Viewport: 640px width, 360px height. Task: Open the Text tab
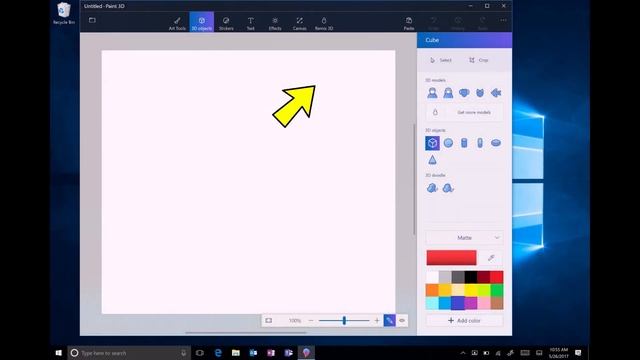tap(251, 23)
